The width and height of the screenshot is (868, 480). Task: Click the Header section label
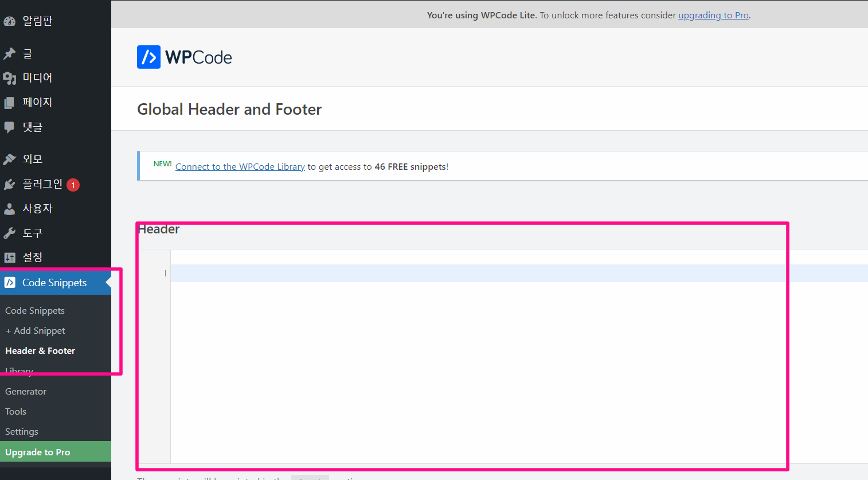point(159,229)
